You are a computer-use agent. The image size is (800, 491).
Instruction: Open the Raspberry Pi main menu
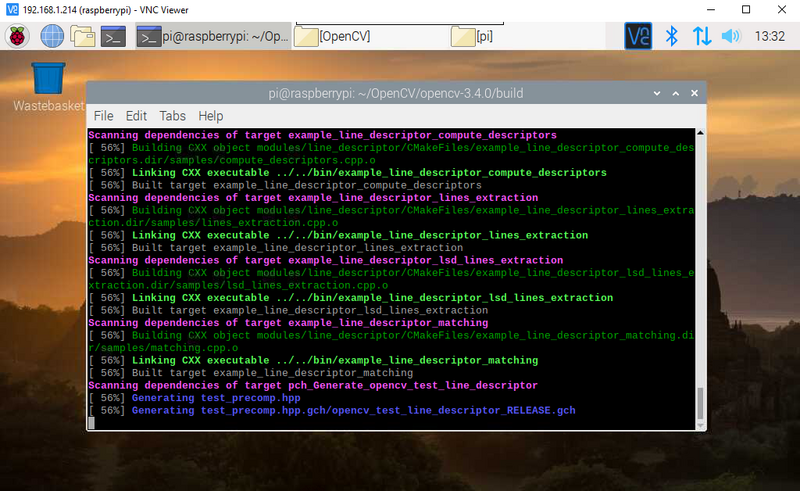click(17, 36)
